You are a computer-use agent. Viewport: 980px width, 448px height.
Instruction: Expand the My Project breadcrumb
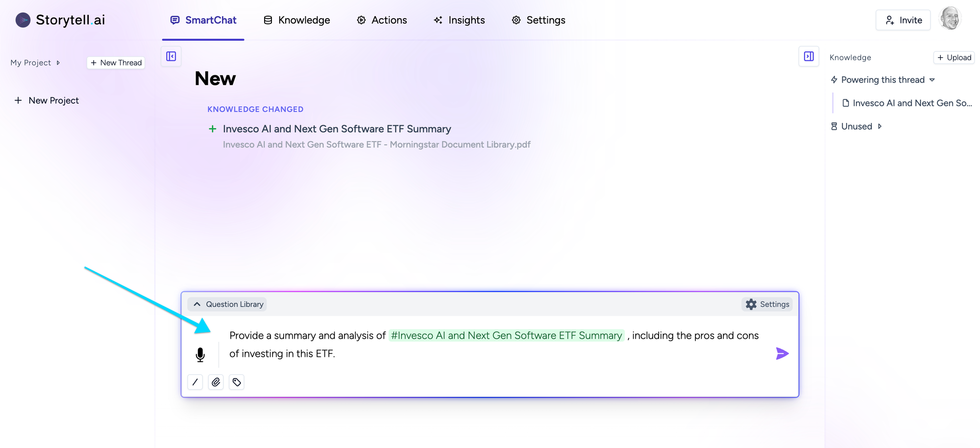35,63
